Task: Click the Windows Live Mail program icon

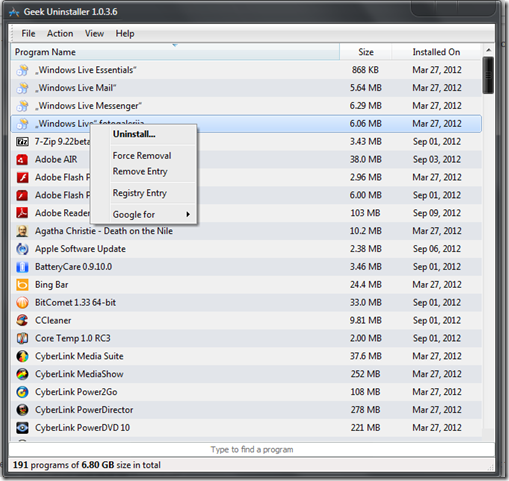Action: pyautogui.click(x=22, y=88)
